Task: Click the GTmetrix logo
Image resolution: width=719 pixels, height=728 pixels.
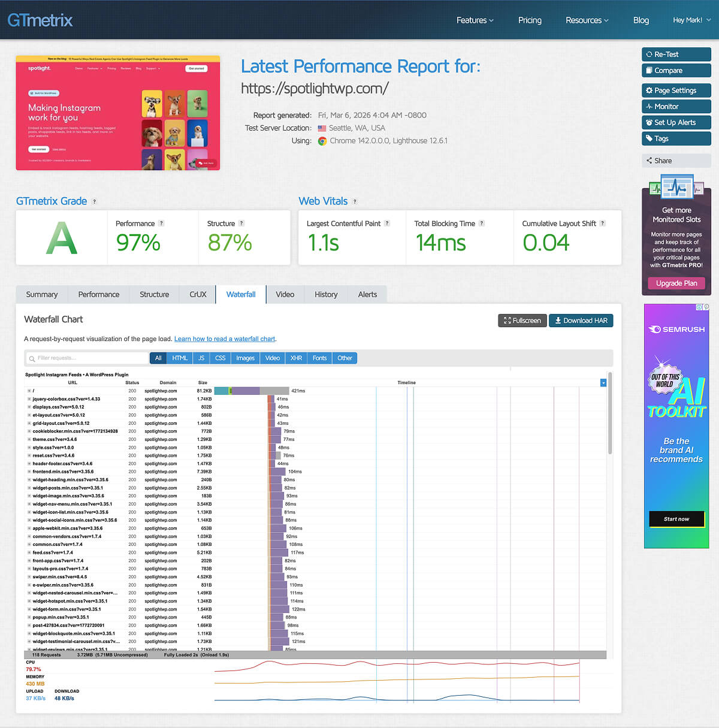Action: 40,20
